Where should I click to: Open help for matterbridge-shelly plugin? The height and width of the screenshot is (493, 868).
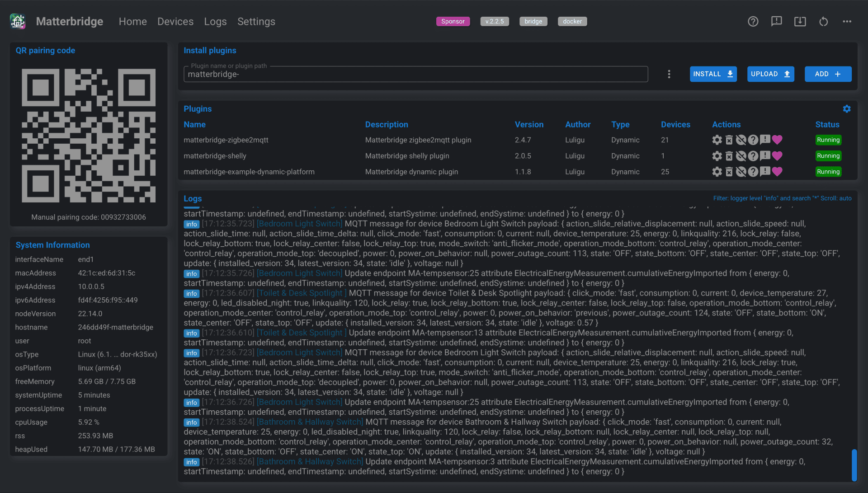click(753, 156)
